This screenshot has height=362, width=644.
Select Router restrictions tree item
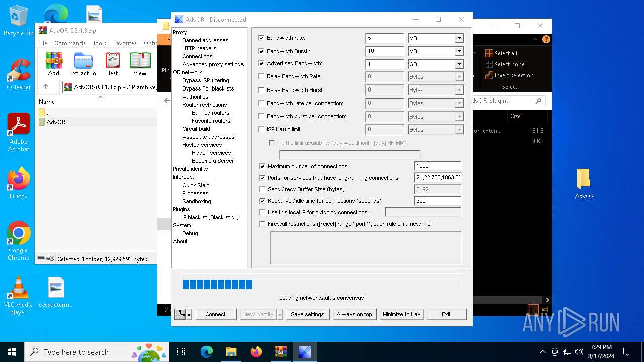point(204,105)
